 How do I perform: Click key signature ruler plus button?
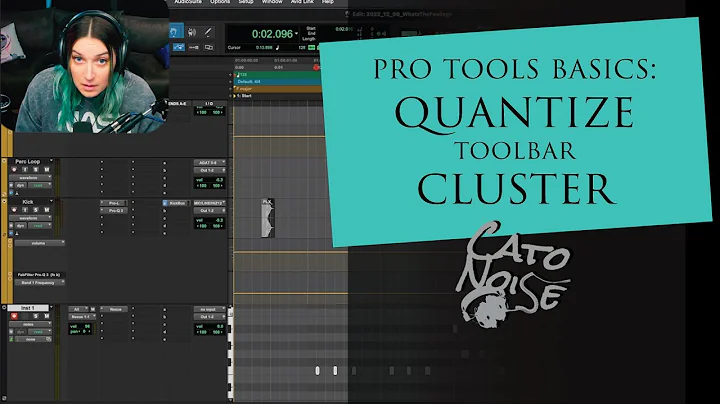[230, 89]
